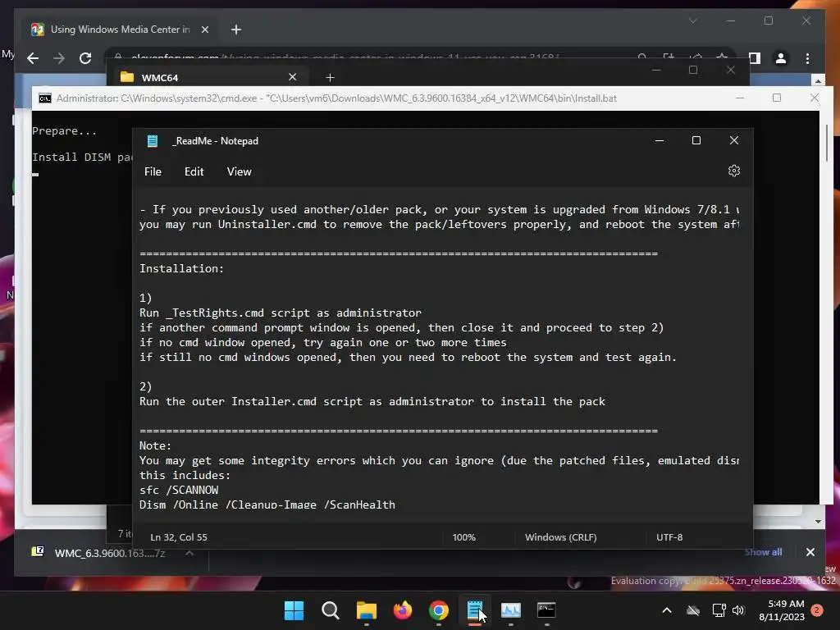Viewport: 840px width, 630px height.
Task: Click Ln 32, Col 55 position indicator
Action: click(178, 536)
